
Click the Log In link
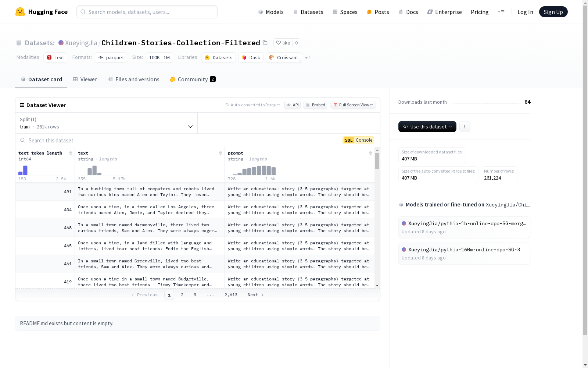(525, 12)
